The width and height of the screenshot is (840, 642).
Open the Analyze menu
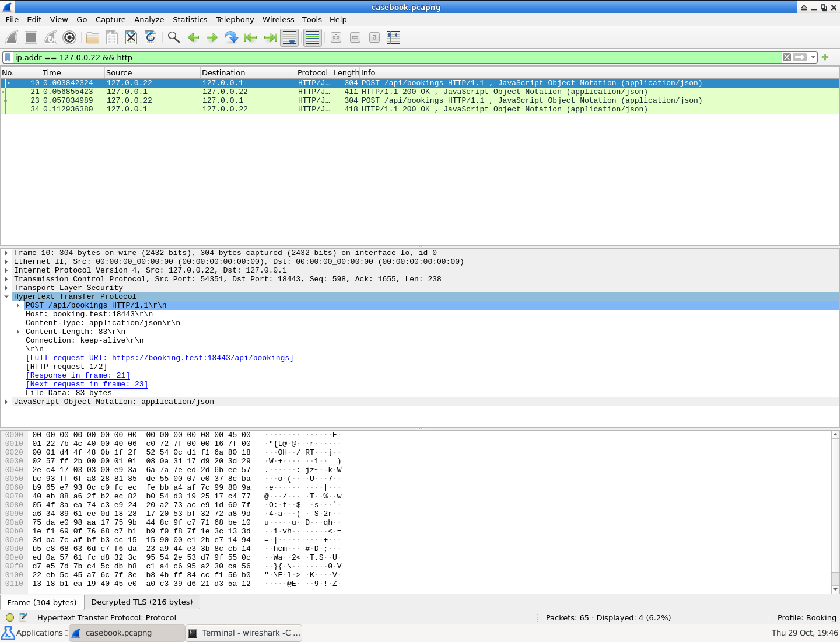click(x=149, y=19)
